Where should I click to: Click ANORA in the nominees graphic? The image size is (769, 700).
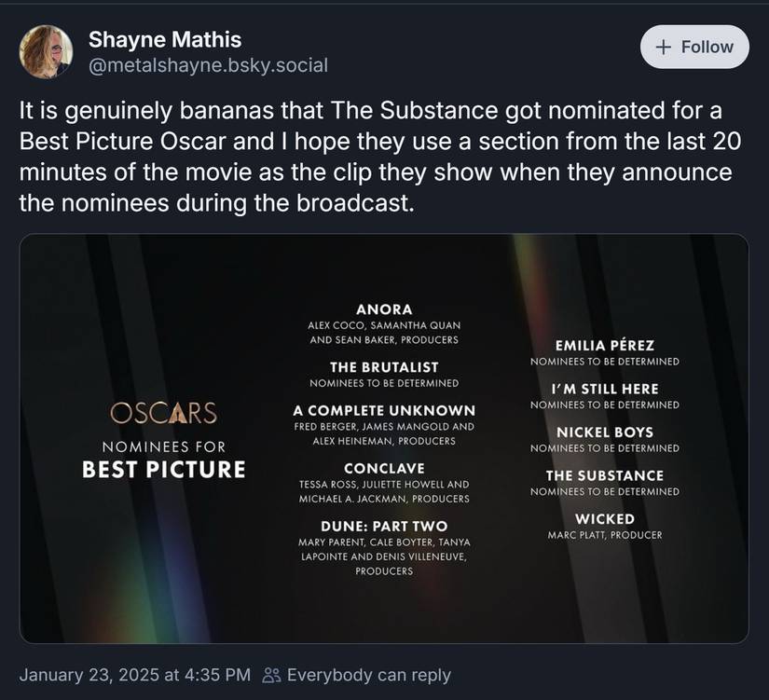click(x=384, y=309)
